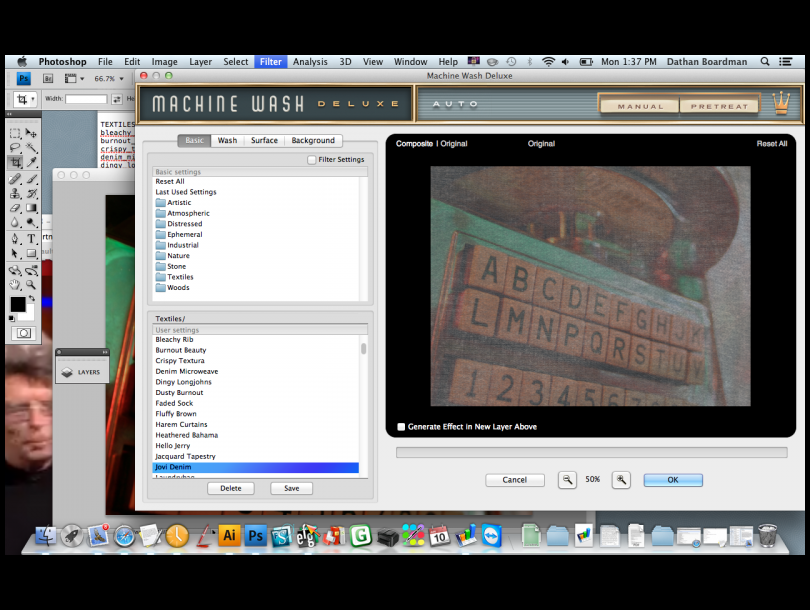The height and width of the screenshot is (610, 810).
Task: Open Finder from the Dock
Action: click(x=46, y=536)
